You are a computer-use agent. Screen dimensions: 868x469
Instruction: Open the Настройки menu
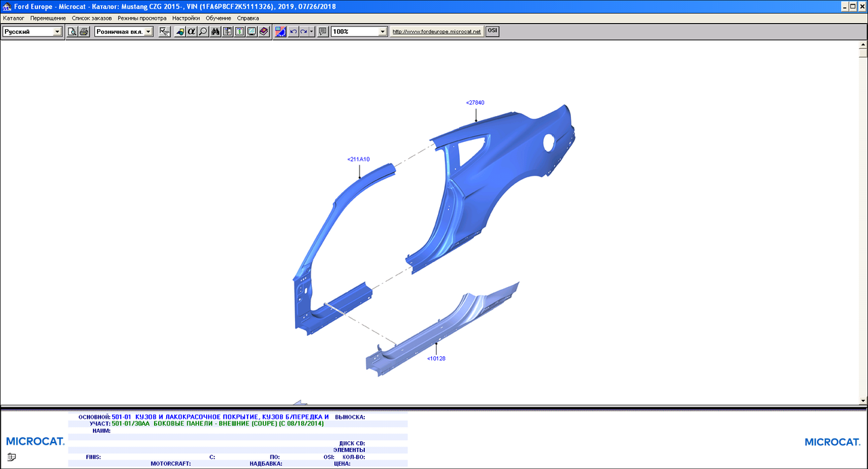pyautogui.click(x=186, y=18)
